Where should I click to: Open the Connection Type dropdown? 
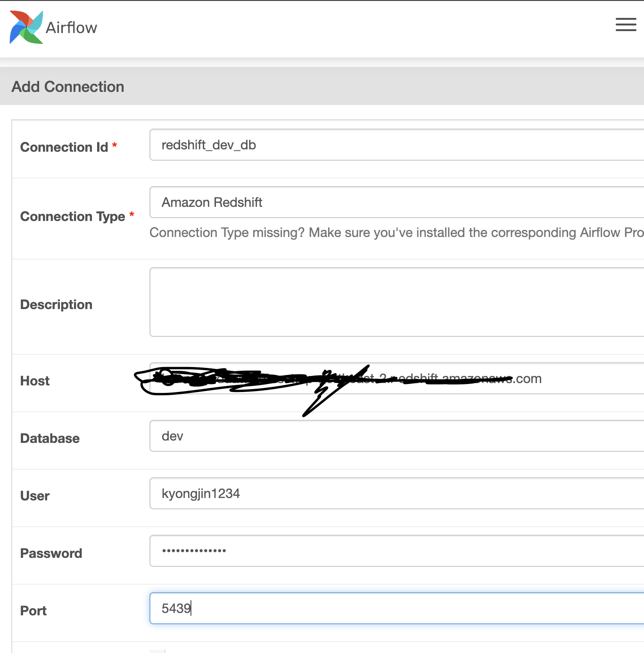[397, 202]
